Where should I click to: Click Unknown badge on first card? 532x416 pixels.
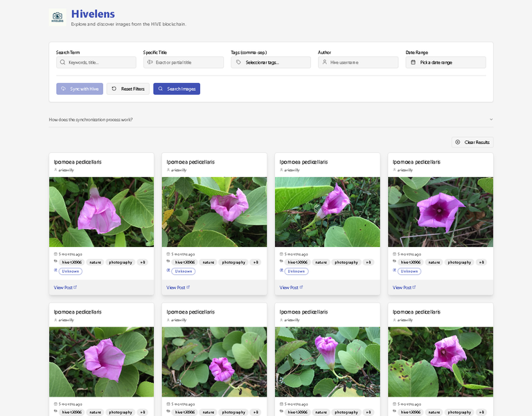71,271
